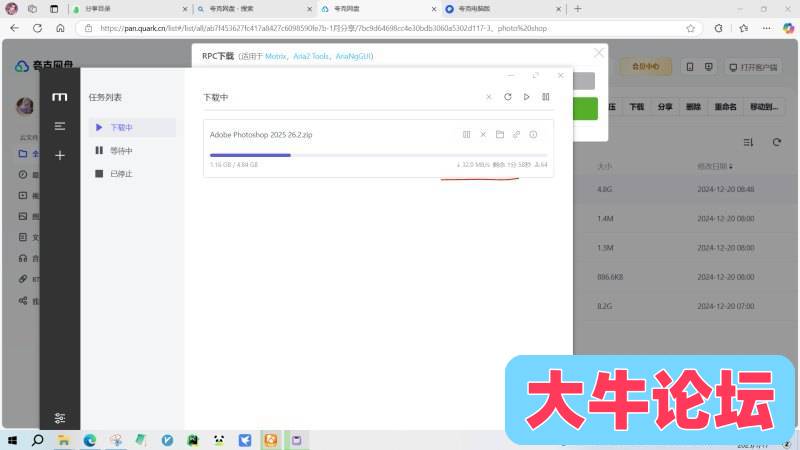Screen dimensions: 800x450
Task: Click 移动到 in Quark file toolbar
Action: click(x=764, y=107)
